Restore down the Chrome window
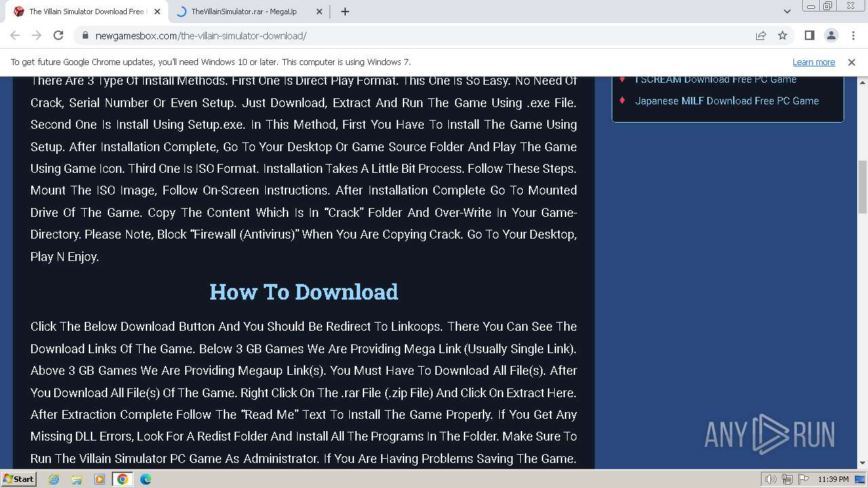The height and width of the screenshot is (488, 868). [827, 6]
